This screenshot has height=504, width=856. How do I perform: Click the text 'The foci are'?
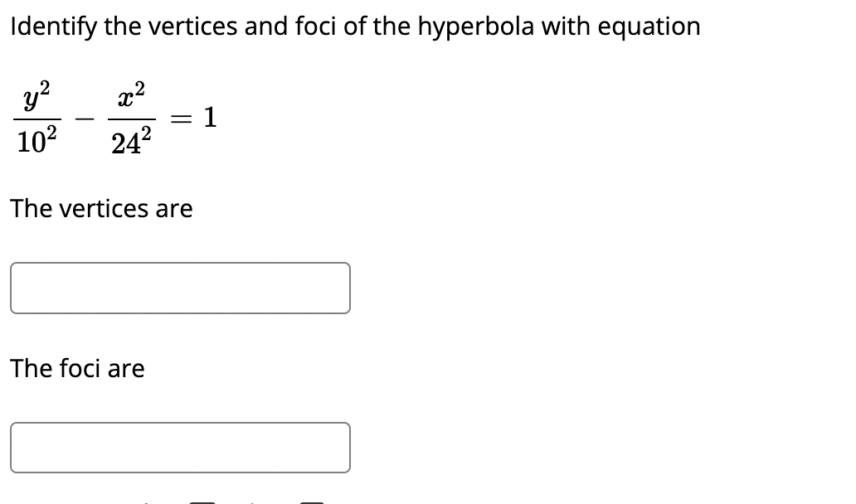(77, 369)
